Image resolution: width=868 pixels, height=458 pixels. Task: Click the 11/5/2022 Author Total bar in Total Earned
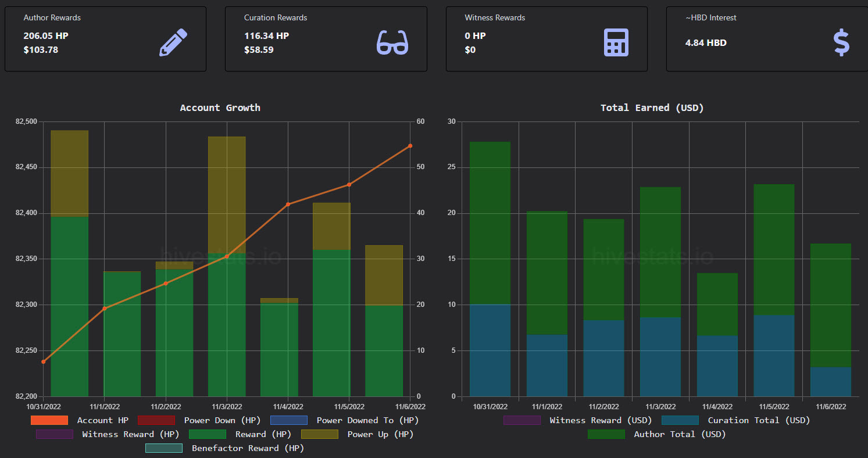point(774,250)
